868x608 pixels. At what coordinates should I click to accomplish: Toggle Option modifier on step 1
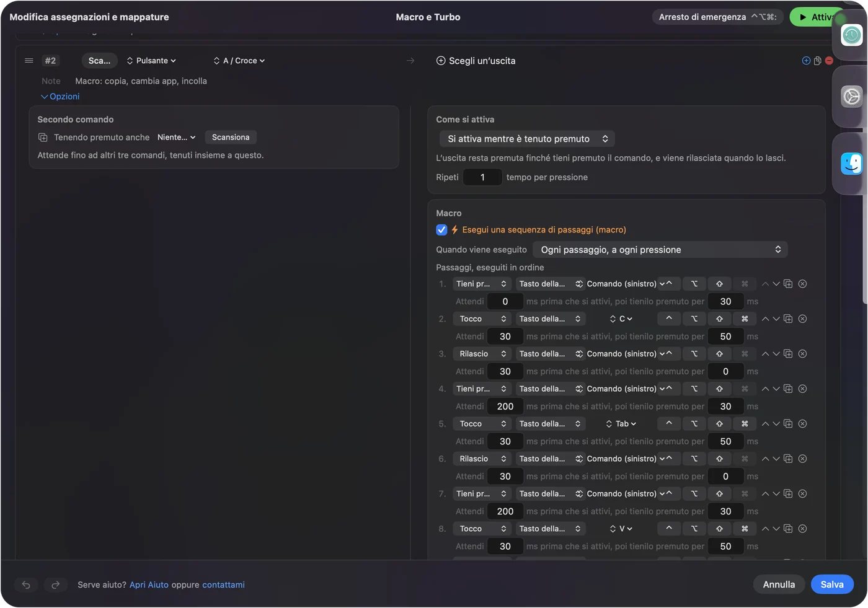coord(694,284)
